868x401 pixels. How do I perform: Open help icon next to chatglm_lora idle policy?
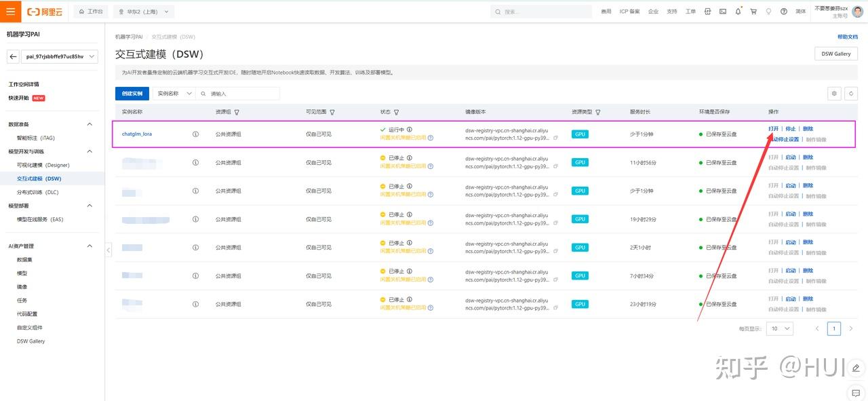point(431,137)
